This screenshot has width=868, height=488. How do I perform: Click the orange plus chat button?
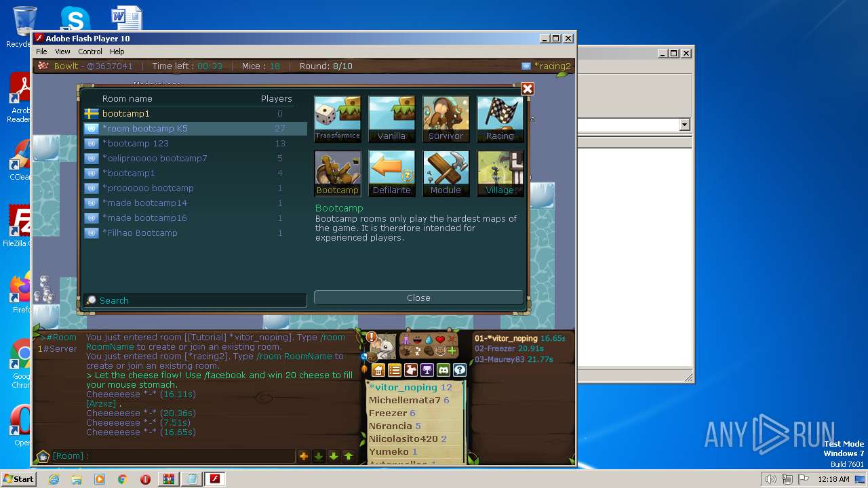[304, 456]
